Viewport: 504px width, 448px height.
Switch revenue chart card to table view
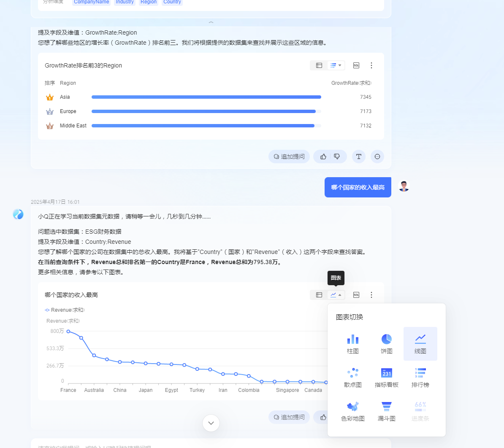coord(319,295)
